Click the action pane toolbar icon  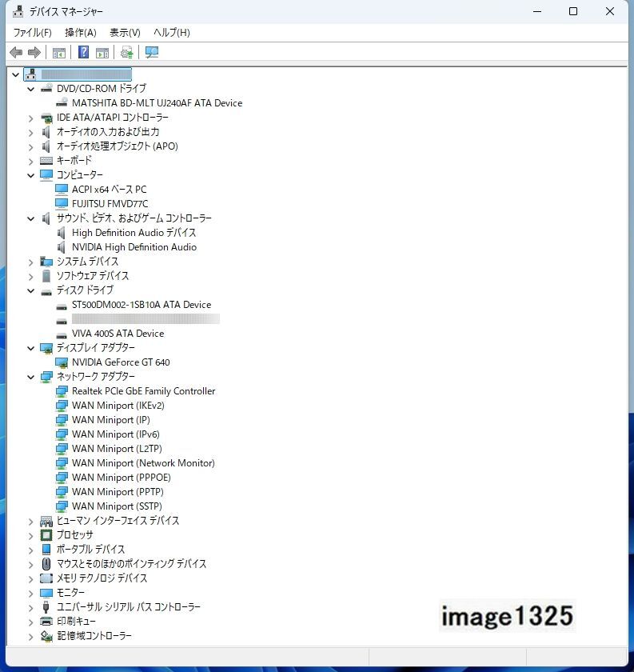tap(102, 53)
